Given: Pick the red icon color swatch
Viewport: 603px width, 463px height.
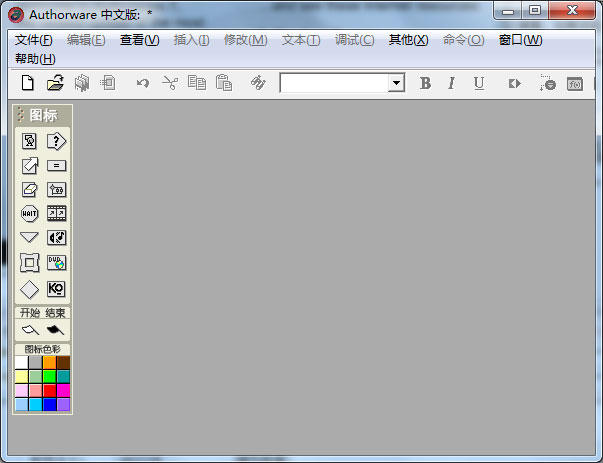Looking at the screenshot, I should point(50,390).
